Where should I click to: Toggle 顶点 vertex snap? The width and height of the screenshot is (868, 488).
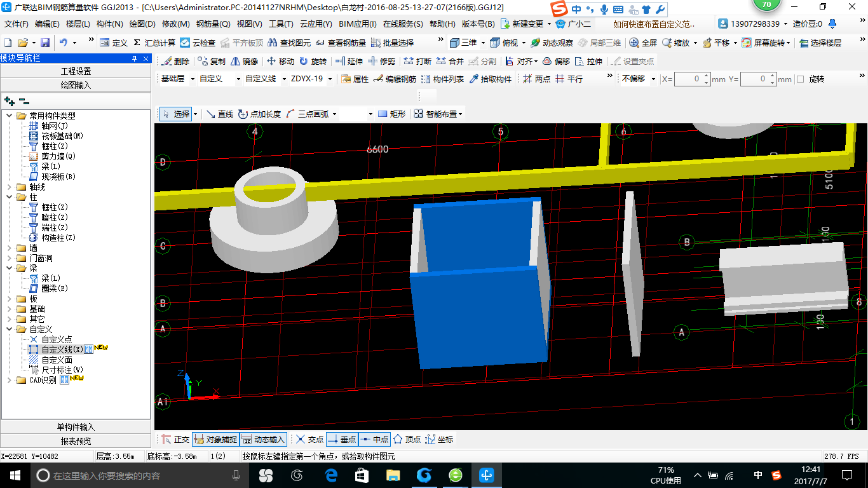tap(407, 439)
